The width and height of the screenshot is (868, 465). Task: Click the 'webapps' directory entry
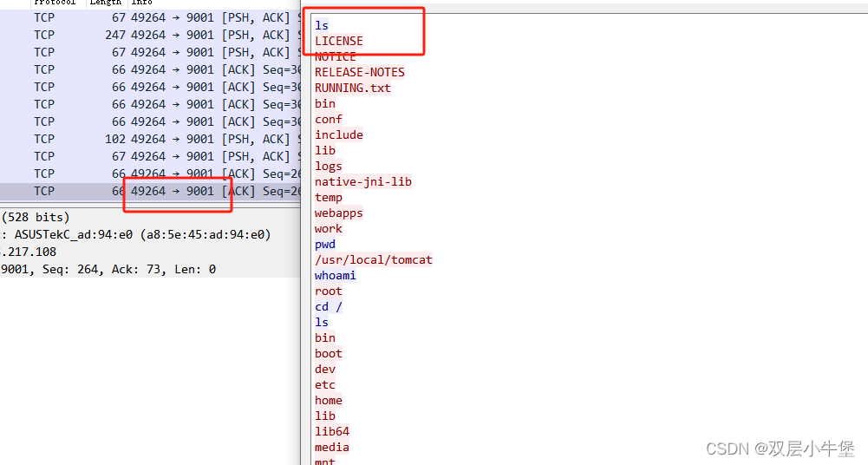coord(339,213)
